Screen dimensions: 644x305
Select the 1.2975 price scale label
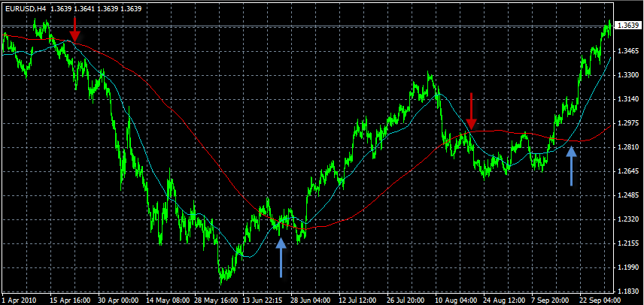[x=627, y=123]
